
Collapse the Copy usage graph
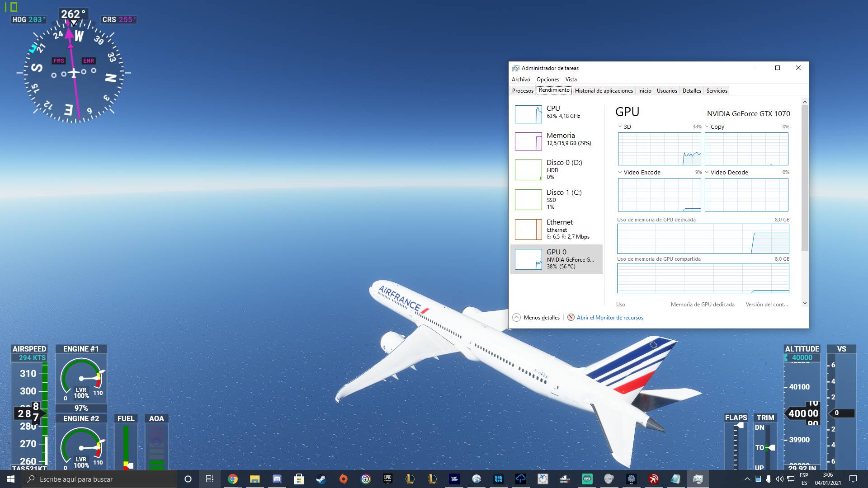point(707,127)
